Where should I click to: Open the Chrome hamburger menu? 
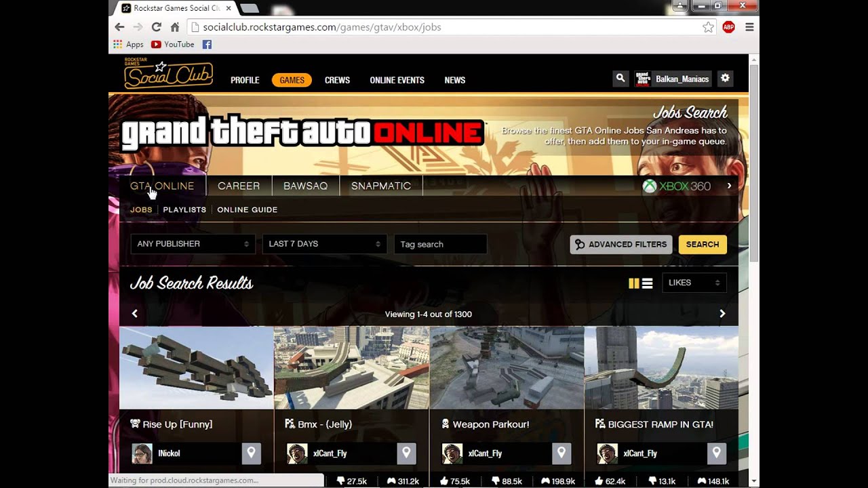(x=749, y=27)
